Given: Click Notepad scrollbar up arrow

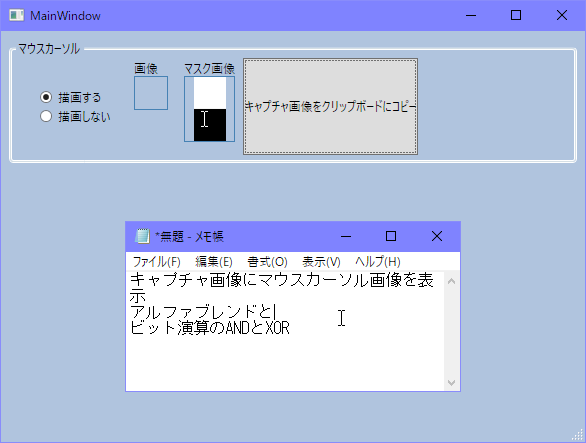Looking at the screenshot, I should (x=451, y=281).
